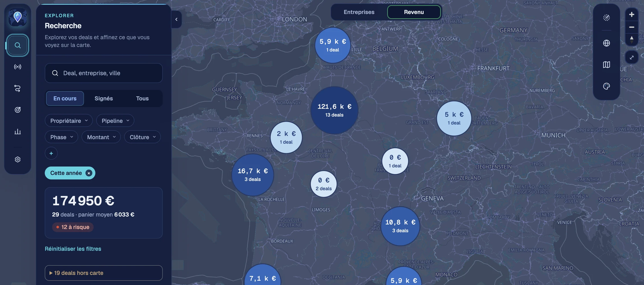This screenshot has height=285, width=644.
Task: Click the locate-me crosshair map icon
Action: click(606, 18)
